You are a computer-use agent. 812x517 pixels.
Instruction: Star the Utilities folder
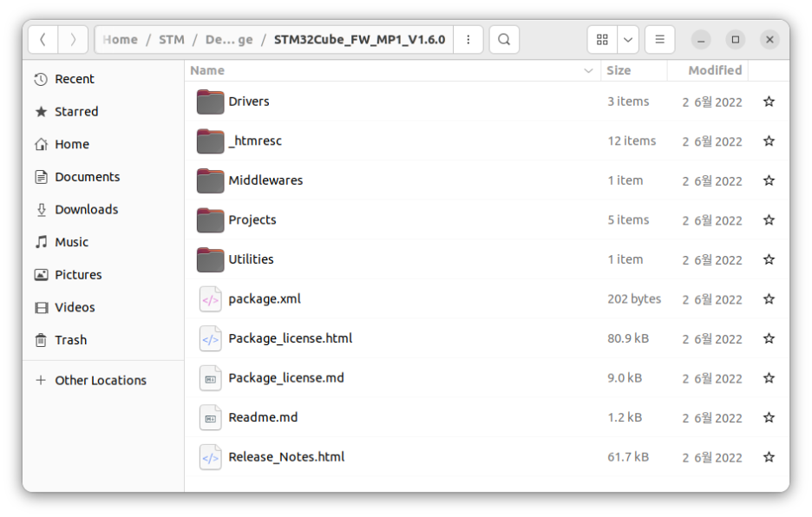tap(769, 259)
